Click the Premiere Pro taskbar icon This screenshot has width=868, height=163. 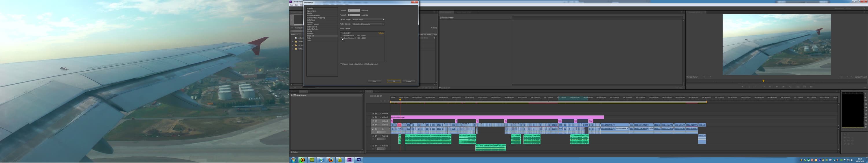(x=350, y=160)
